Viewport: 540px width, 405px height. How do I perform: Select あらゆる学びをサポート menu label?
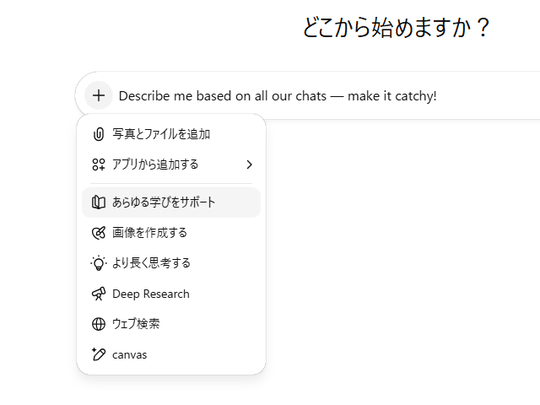coord(164,202)
